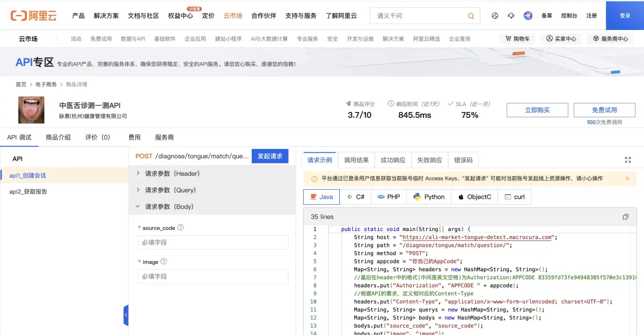Click the 免费试用 button

tap(604, 110)
